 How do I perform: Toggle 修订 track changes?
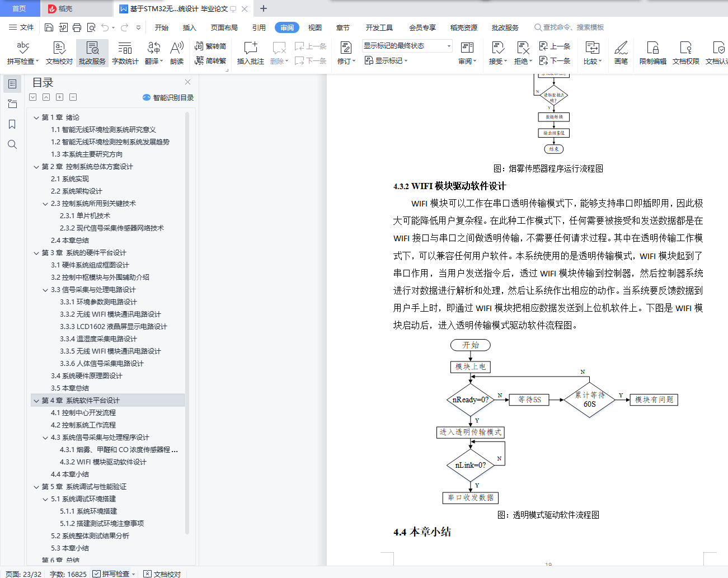coord(346,53)
